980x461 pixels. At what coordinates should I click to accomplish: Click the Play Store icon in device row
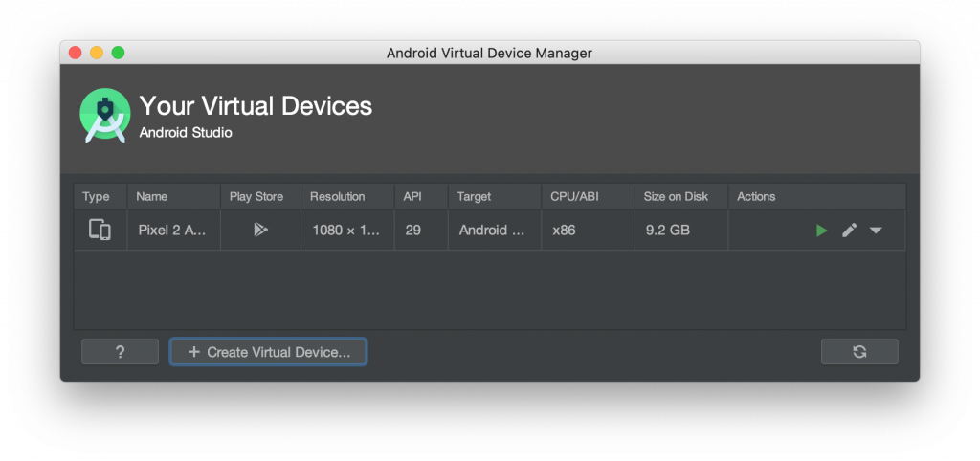260,230
